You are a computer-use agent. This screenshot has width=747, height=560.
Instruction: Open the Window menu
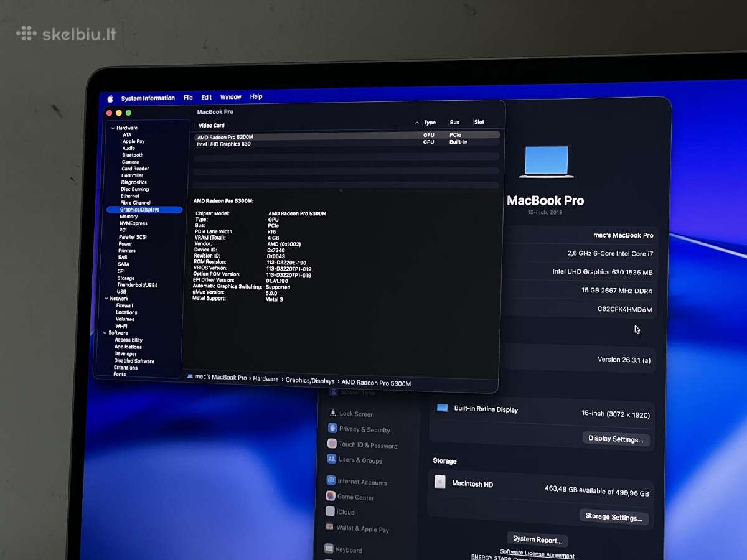tap(231, 97)
